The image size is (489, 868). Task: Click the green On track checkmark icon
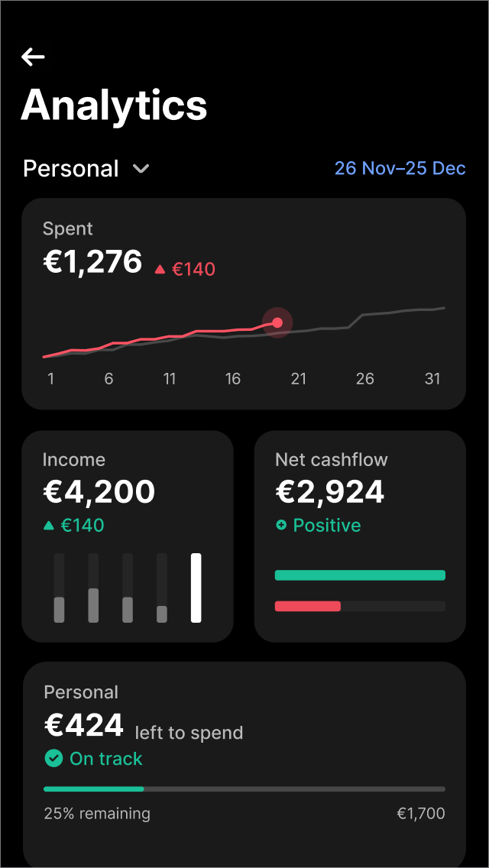(53, 758)
